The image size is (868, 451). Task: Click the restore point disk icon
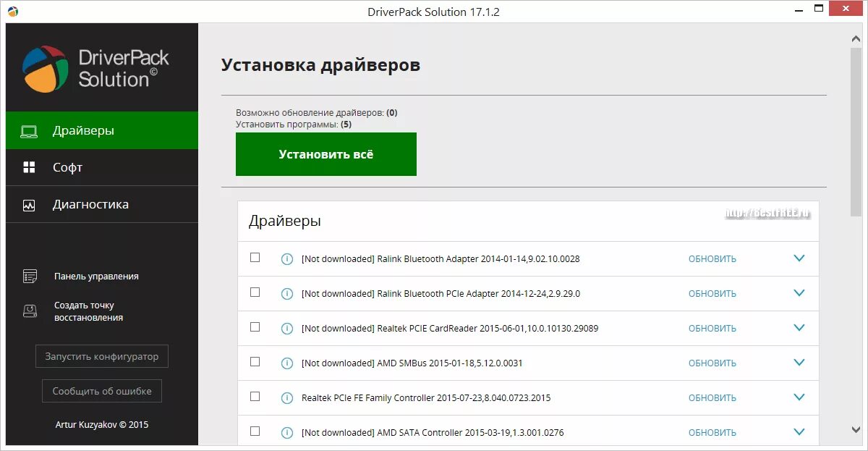point(30,311)
